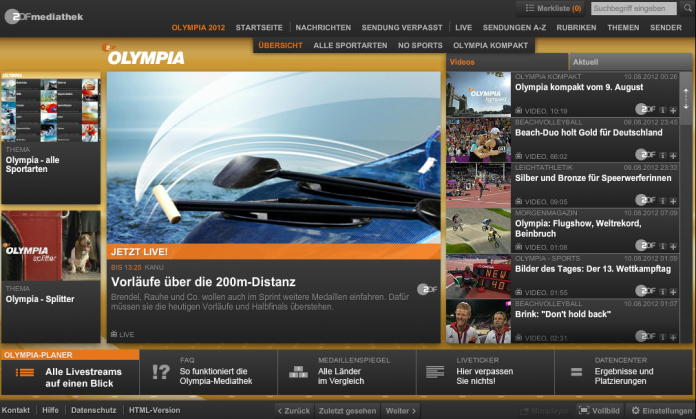This screenshot has height=419, width=696.
Task: Click the search magnifier icon
Action: (x=685, y=8)
